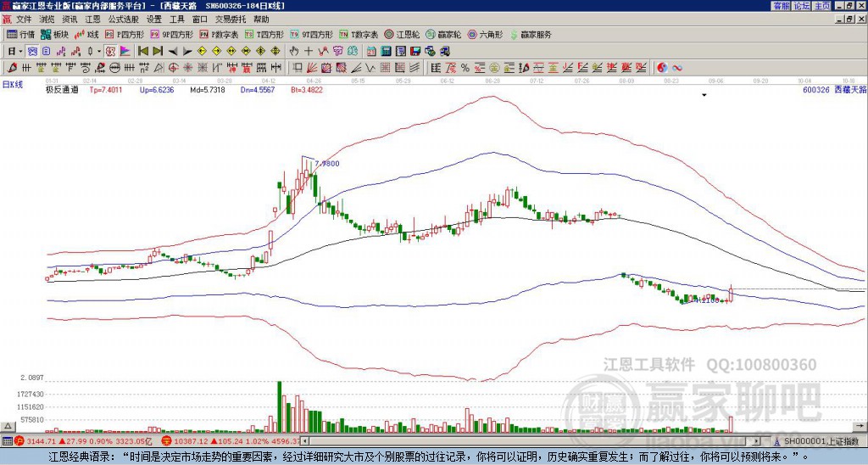The width and height of the screenshot is (868, 465).
Task: Click the triangle button left of volume pane
Action: pyautogui.click(x=7, y=426)
